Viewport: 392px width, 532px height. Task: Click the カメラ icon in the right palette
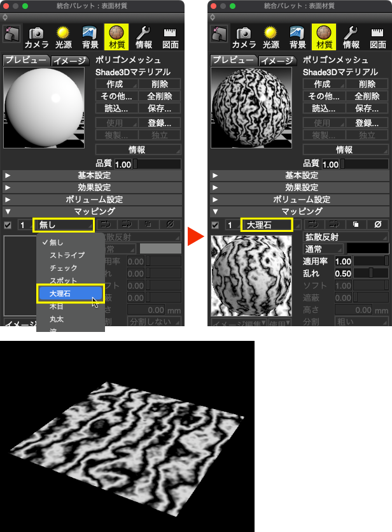[x=244, y=38]
